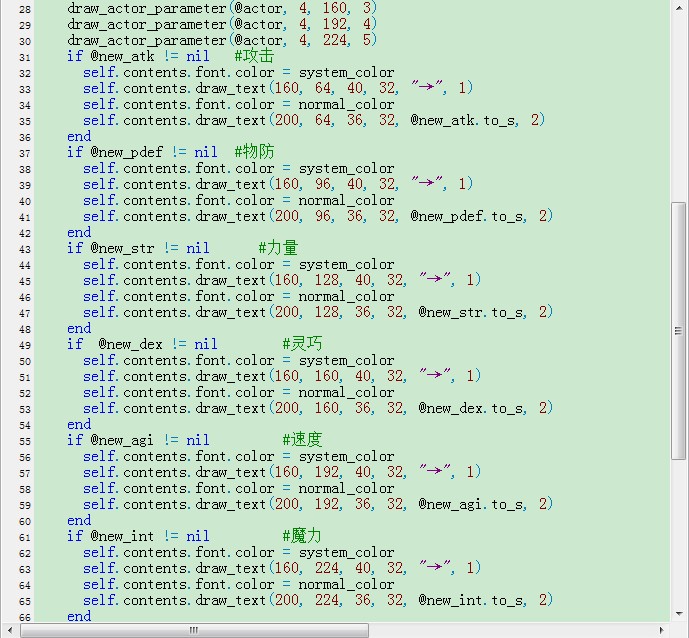Click the horizontal scrollbar right arrow
Viewport: 689px width, 638px height.
pyautogui.click(x=662, y=631)
